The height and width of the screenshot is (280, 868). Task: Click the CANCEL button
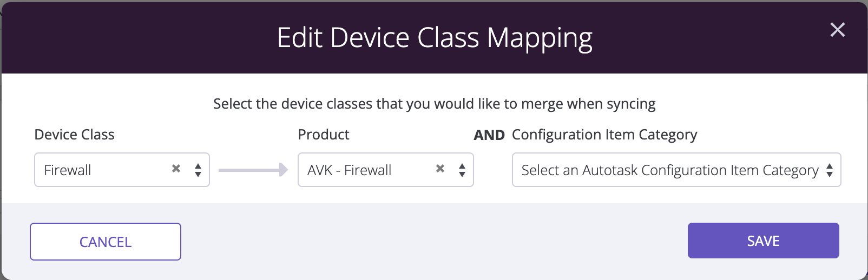(106, 242)
